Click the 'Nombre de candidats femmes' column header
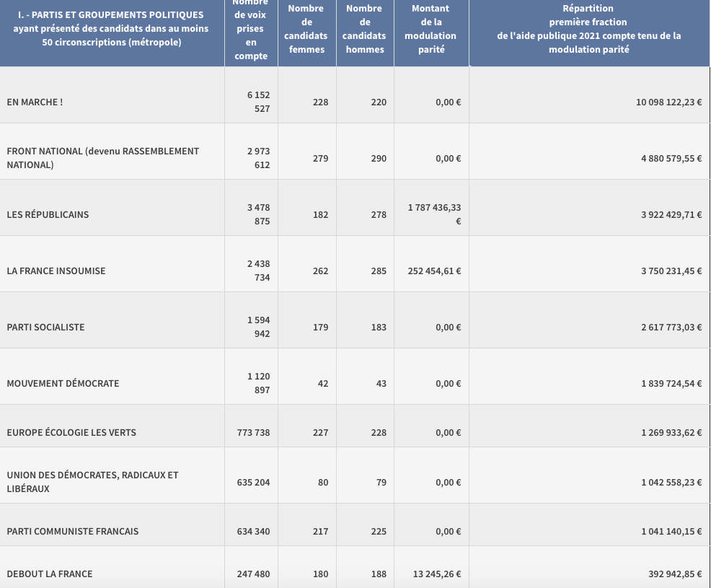Viewport: 711px width, 588px height. pyautogui.click(x=306, y=29)
